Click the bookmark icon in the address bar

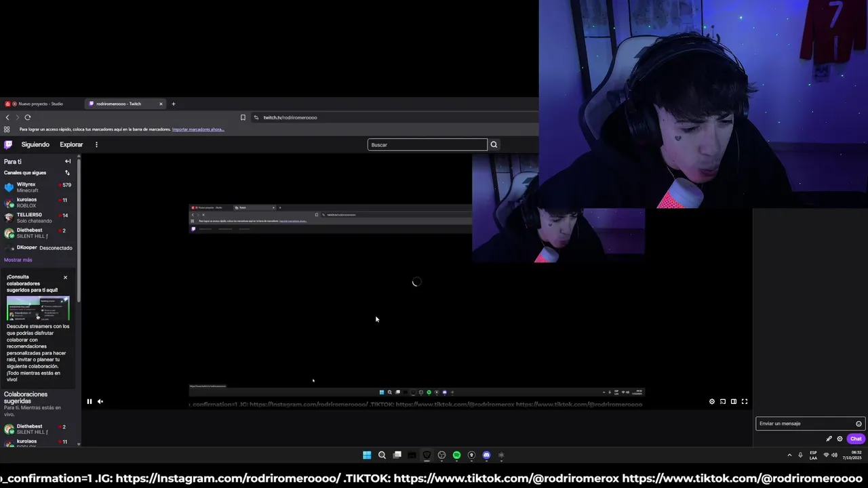pos(243,117)
